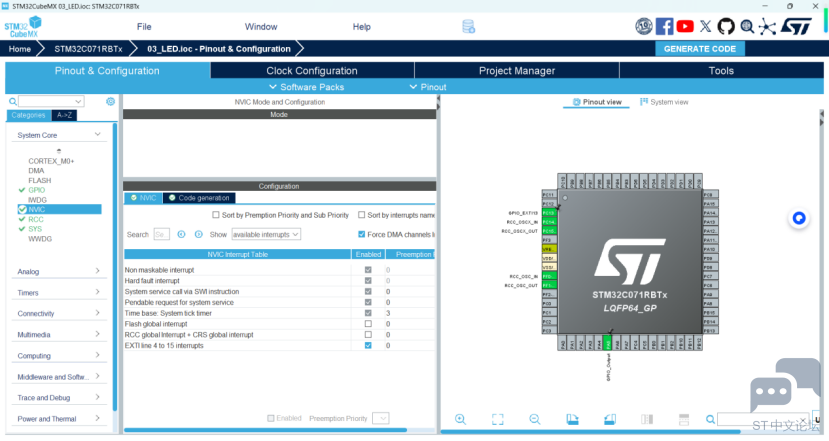Viewport: 829px width, 441px height.
Task: Uncheck Force DMA channels option
Action: click(x=362, y=234)
